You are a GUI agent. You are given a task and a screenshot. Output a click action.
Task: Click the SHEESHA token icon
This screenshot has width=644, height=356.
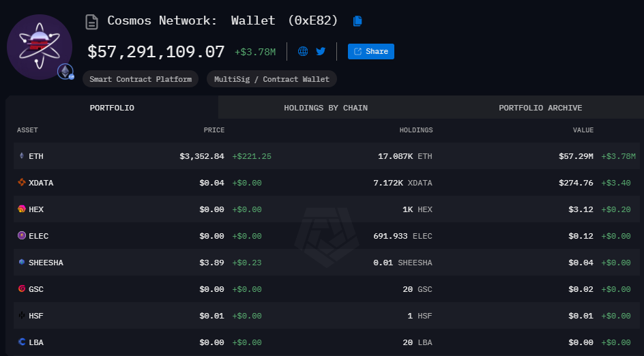coord(21,263)
